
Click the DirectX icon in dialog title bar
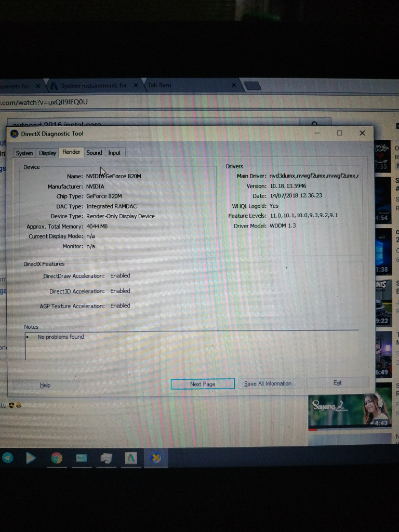14,134
